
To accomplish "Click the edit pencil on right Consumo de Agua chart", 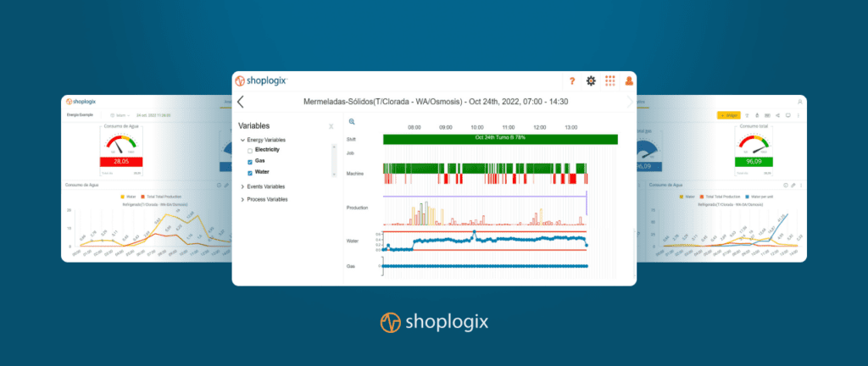I will point(793,186).
